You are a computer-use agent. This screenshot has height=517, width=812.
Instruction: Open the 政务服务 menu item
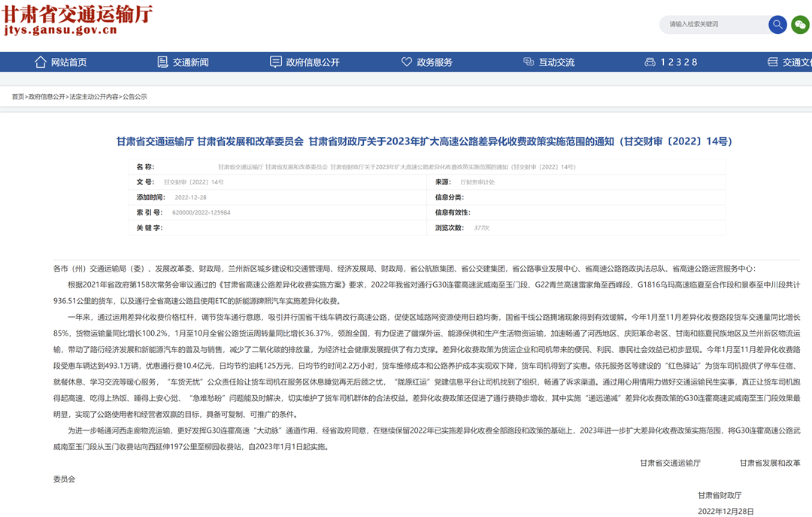(435, 62)
